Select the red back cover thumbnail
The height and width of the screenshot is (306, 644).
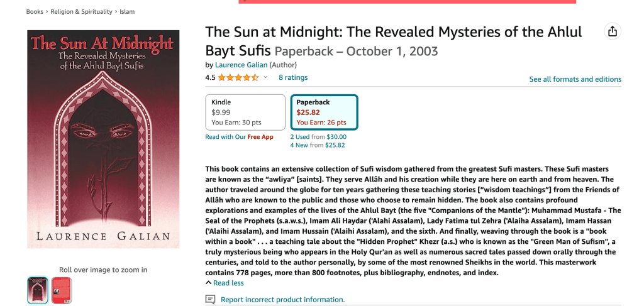(x=62, y=290)
